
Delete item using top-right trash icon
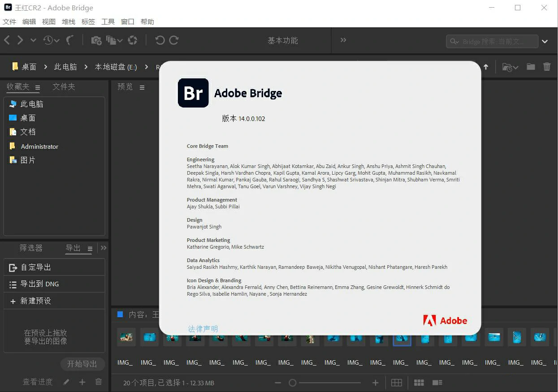[x=547, y=67]
